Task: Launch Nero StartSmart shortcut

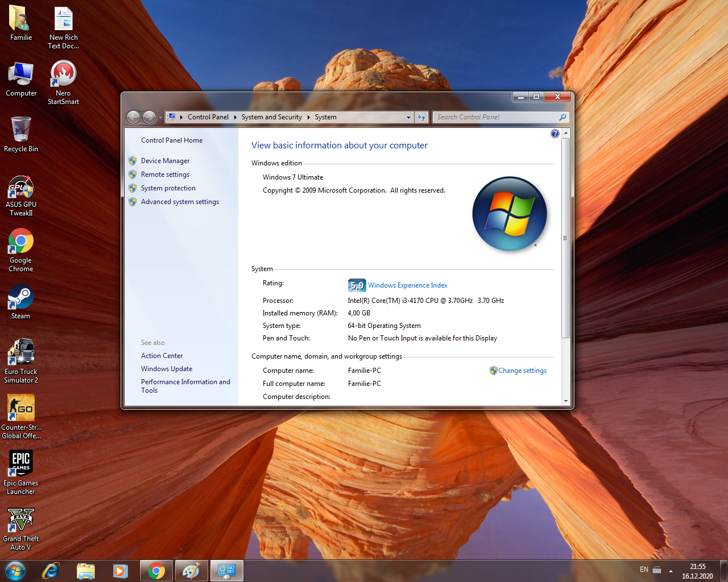Action: pos(63,83)
